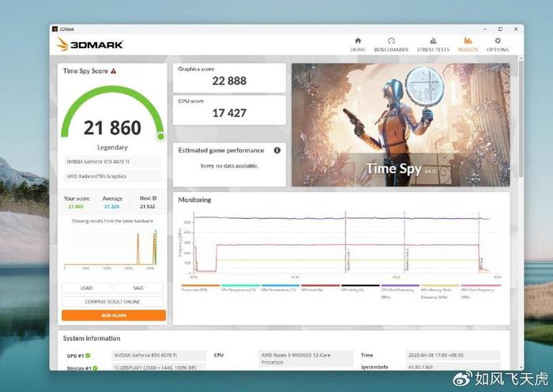The width and height of the screenshot is (553, 392).
Task: Open the OPTIONS tab
Action: [x=498, y=44]
